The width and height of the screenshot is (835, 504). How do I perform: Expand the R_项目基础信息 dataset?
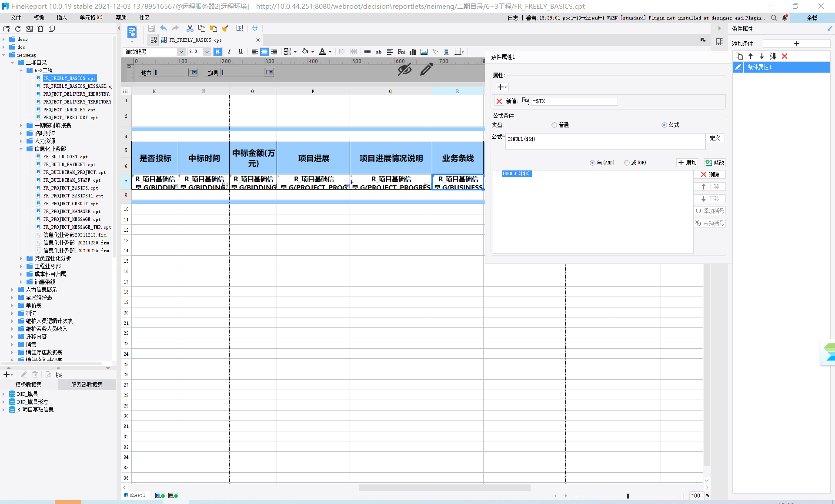[4, 410]
